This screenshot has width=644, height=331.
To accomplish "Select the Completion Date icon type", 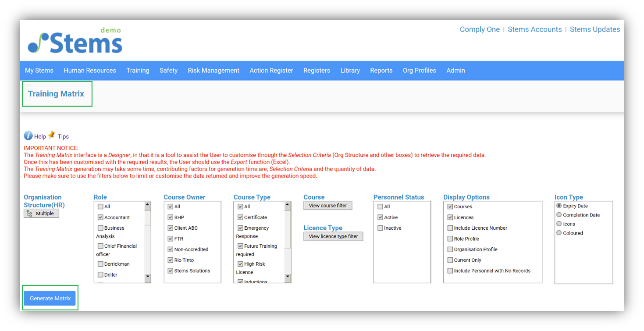I will pyautogui.click(x=559, y=215).
